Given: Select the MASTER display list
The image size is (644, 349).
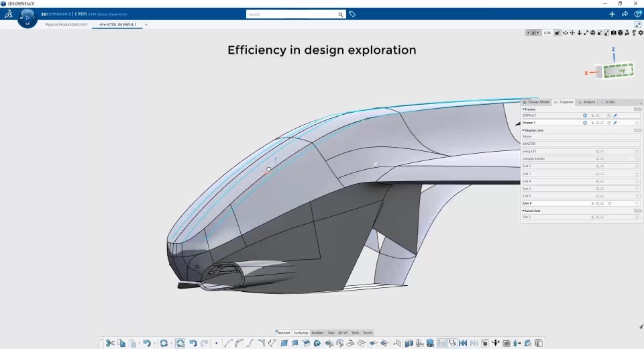Looking at the screenshot, I should tap(581, 144).
